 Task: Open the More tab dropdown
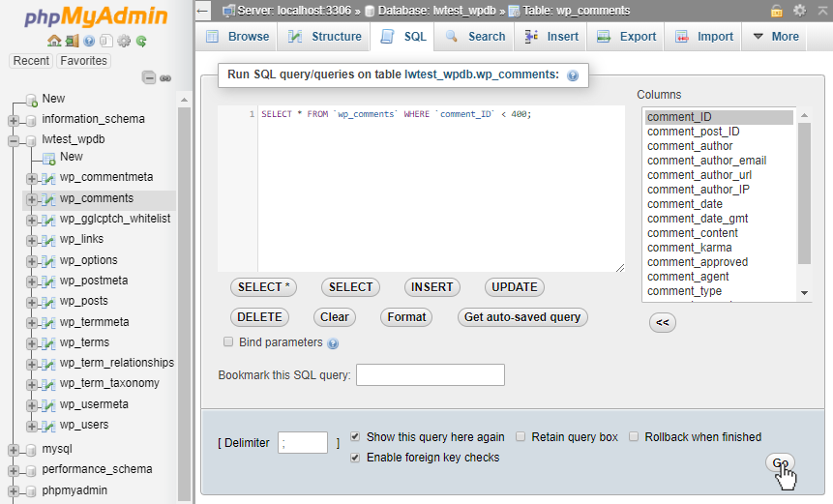(x=775, y=37)
